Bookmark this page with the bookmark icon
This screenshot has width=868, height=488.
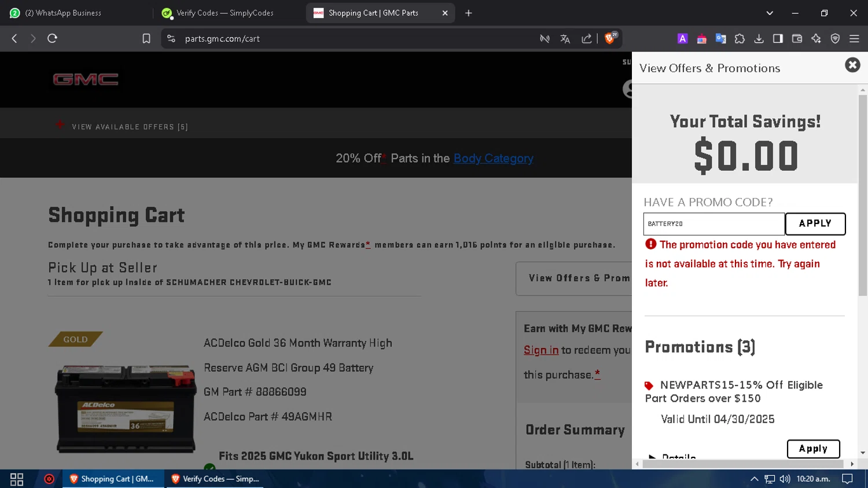[146, 38]
